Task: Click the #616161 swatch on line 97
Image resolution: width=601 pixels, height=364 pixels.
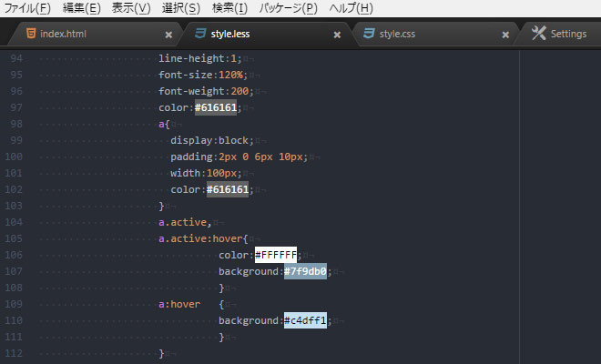Action: 216,107
